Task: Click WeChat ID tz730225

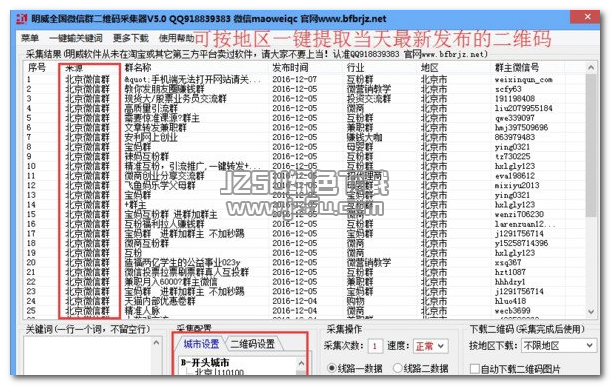Action: [x=513, y=157]
